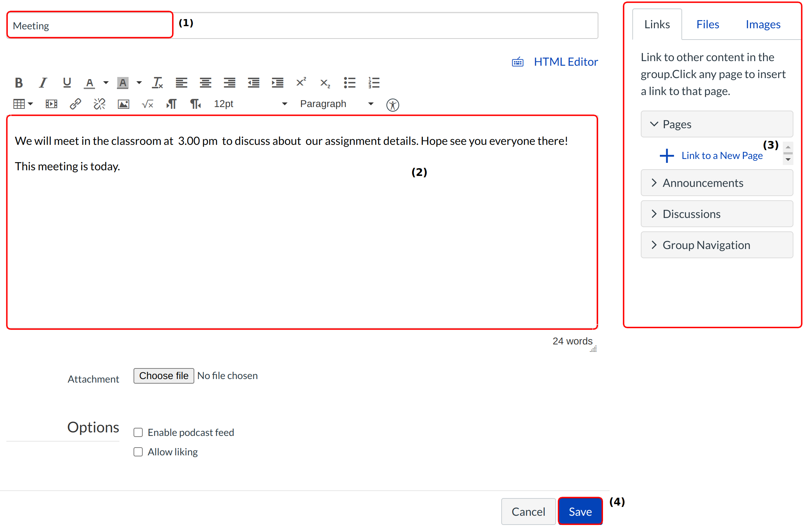804x532 pixels.
Task: Click the superscript icon
Action: [x=301, y=83]
